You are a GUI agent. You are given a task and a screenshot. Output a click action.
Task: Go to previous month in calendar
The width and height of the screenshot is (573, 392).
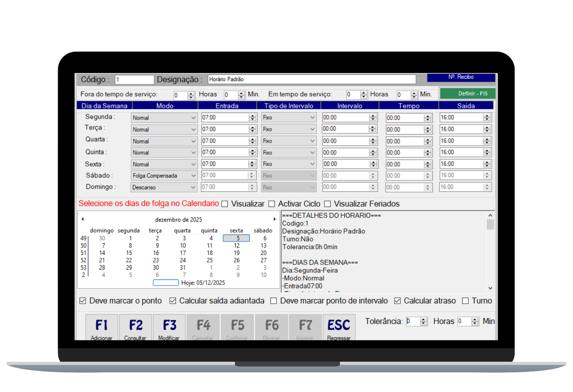click(x=83, y=219)
